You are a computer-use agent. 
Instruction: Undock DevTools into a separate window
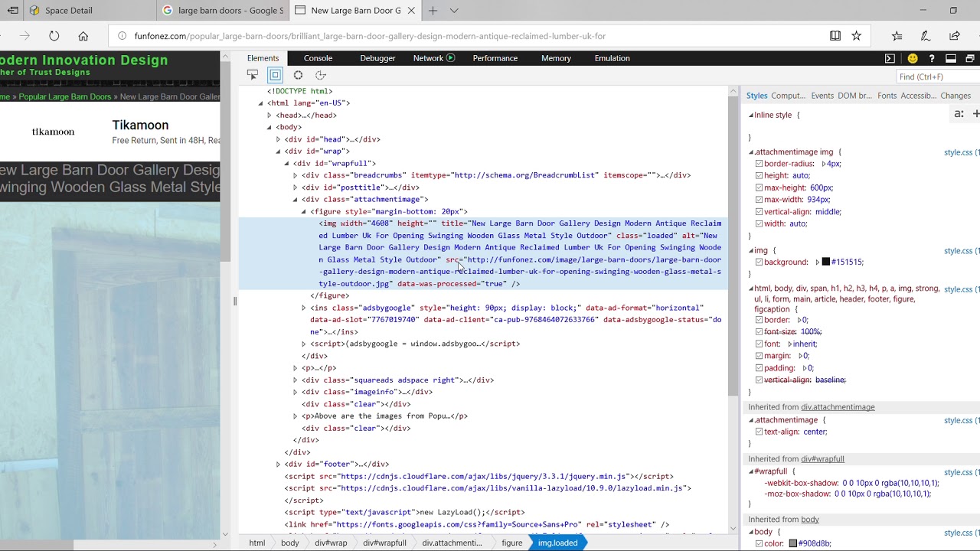970,58
